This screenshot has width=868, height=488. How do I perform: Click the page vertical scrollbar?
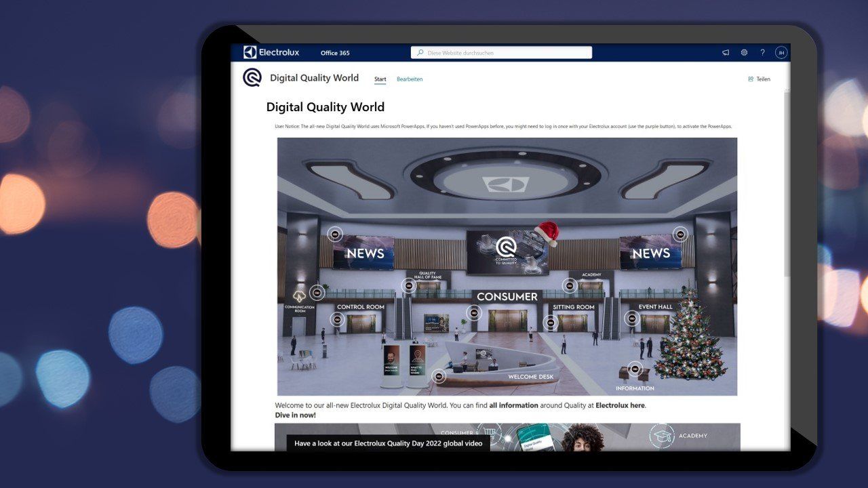point(787,183)
